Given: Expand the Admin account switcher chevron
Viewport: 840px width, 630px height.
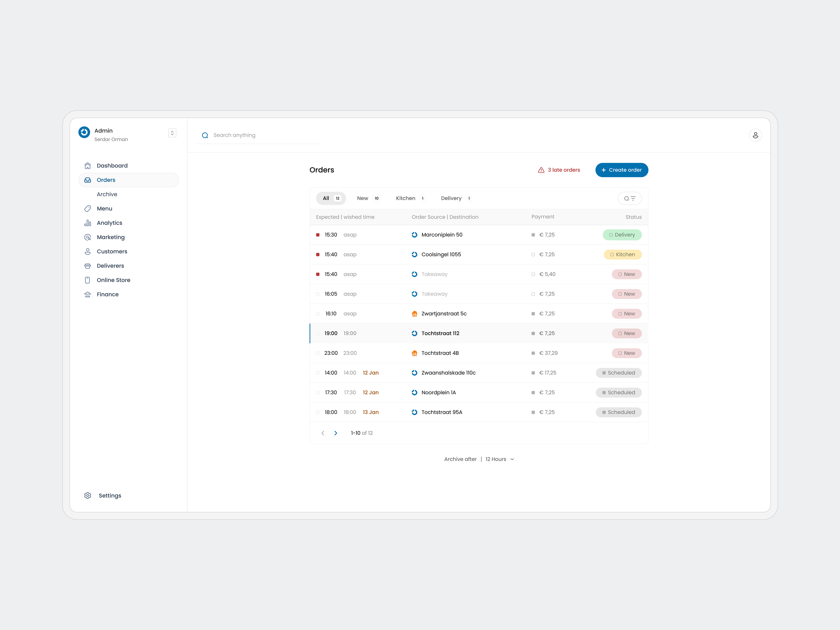Looking at the screenshot, I should [x=172, y=133].
